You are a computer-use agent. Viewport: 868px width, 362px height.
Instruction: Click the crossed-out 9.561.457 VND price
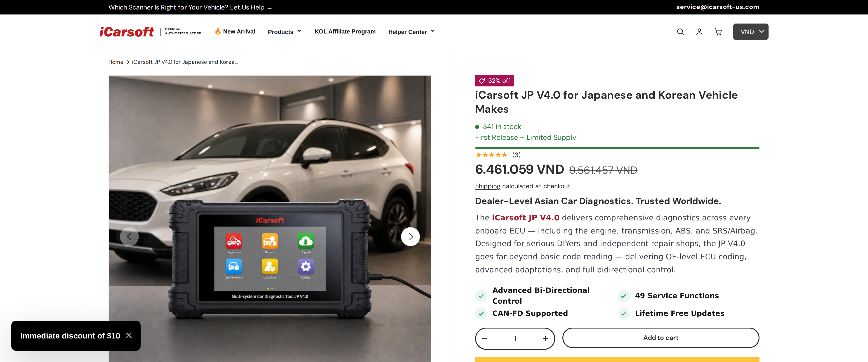tap(603, 170)
